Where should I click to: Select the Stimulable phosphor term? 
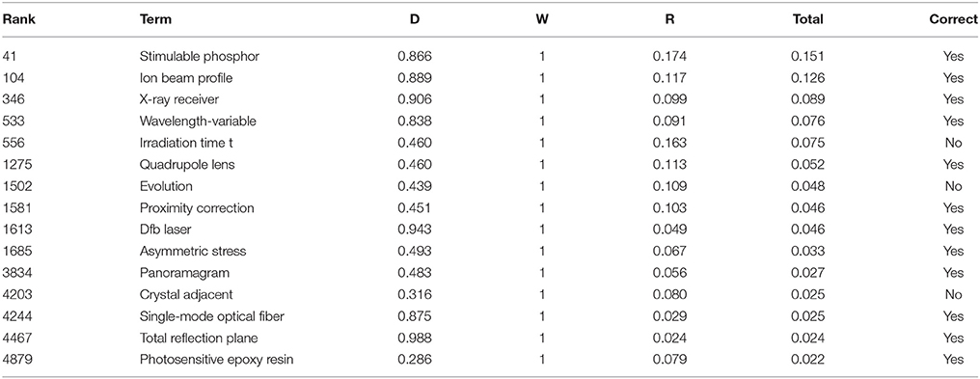point(200,57)
